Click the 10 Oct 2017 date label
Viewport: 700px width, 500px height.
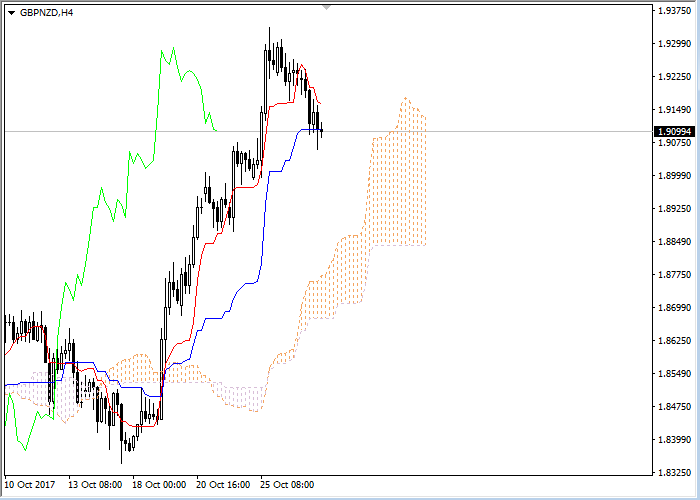(x=30, y=485)
